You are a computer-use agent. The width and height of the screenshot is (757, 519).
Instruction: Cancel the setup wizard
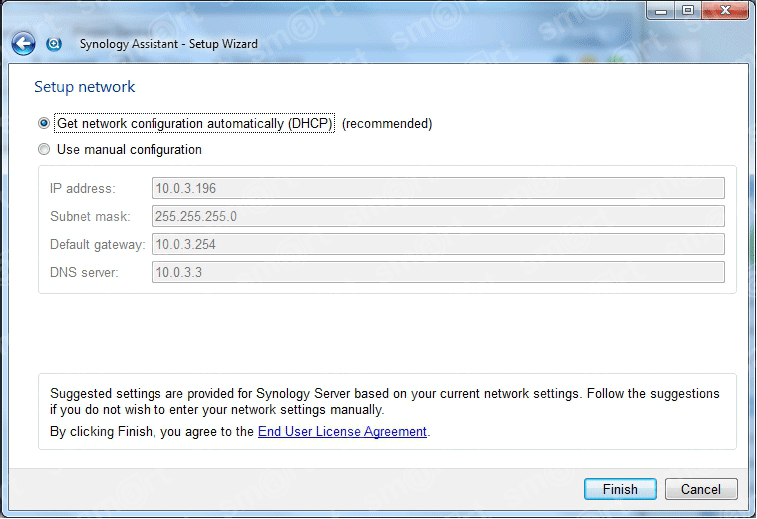pos(701,489)
